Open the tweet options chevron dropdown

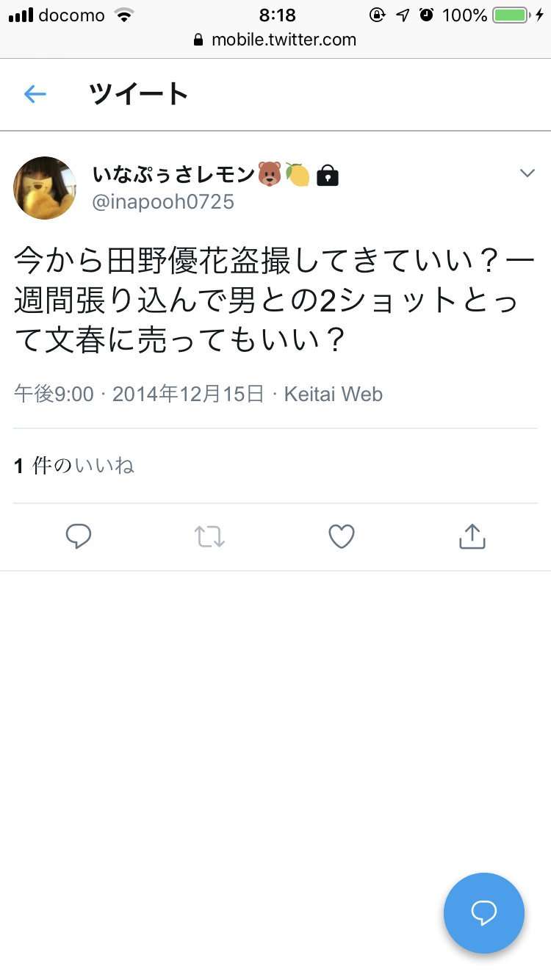point(527,173)
